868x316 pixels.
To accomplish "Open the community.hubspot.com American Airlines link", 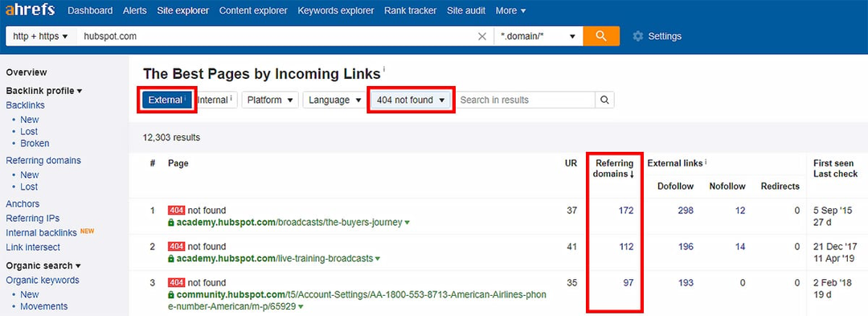I will tap(358, 301).
